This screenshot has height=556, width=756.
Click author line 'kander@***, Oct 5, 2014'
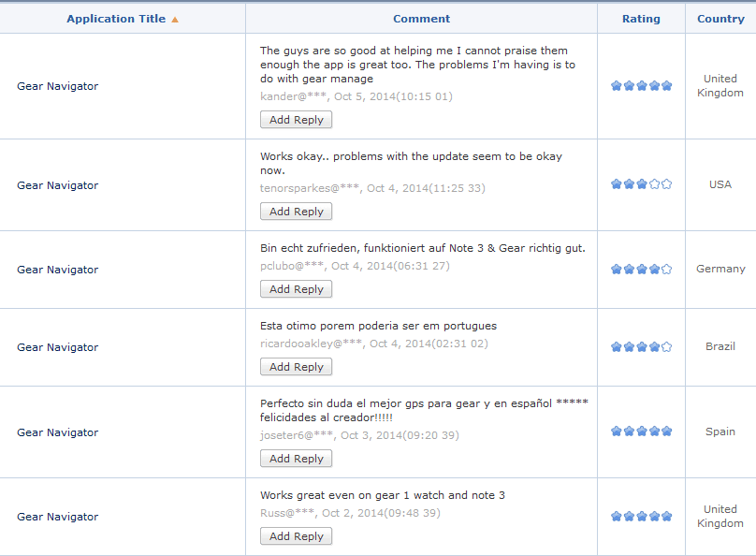(356, 96)
